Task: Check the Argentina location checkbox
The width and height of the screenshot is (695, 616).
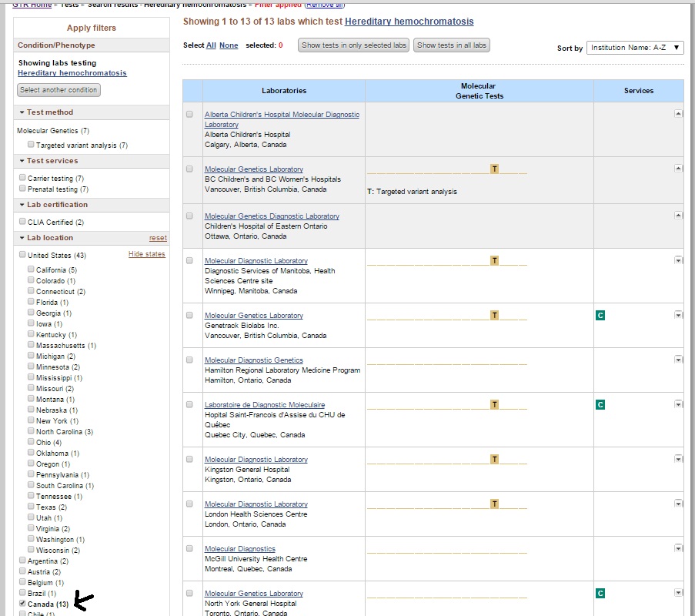Action: click(x=22, y=561)
